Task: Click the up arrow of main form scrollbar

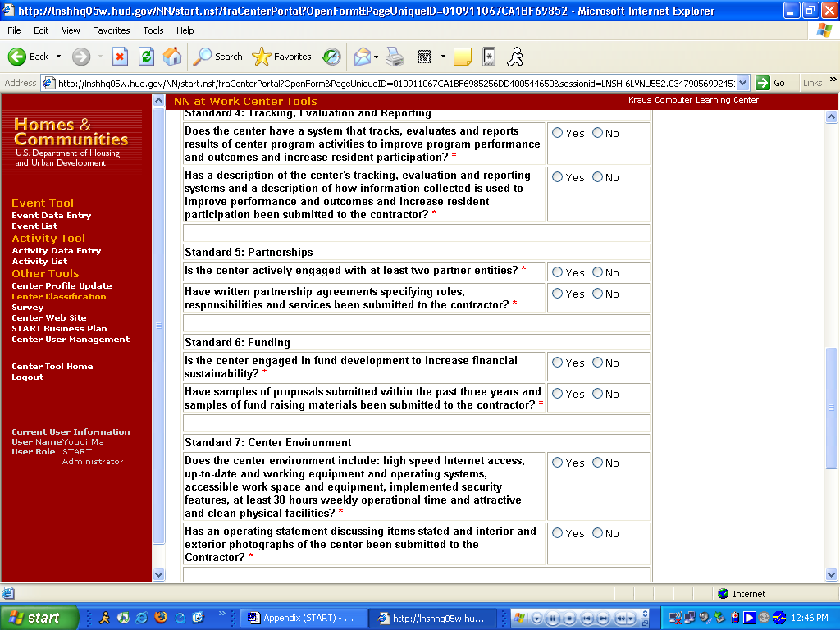Action: click(831, 116)
